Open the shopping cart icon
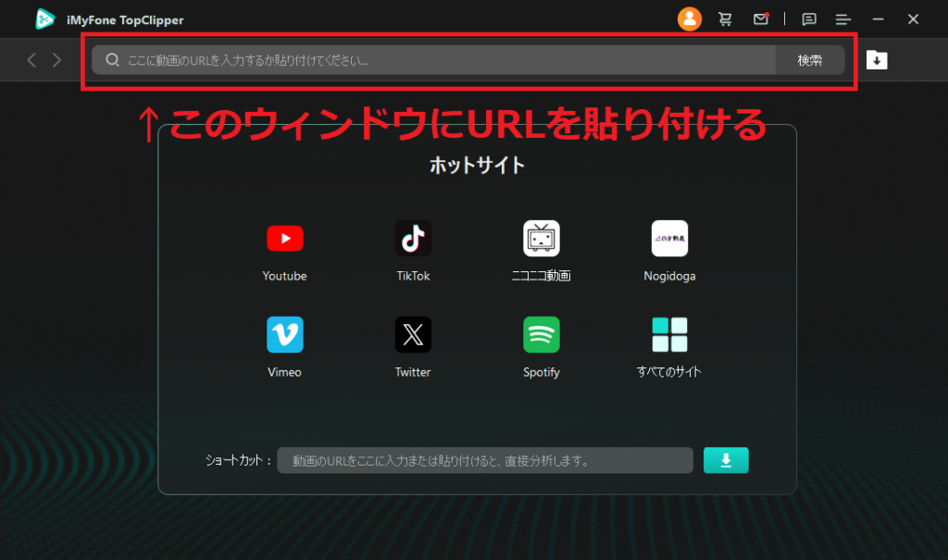Image resolution: width=948 pixels, height=560 pixels. (x=725, y=19)
